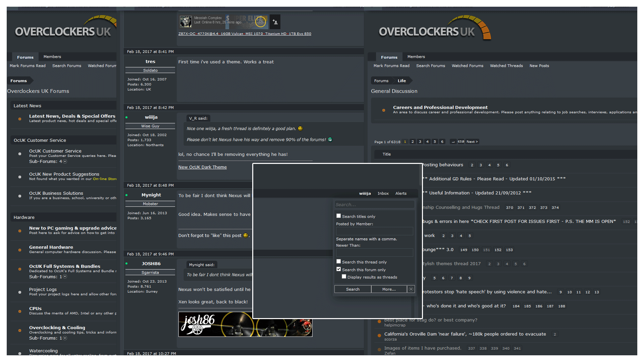Open Messiah Complex's avatar picture
The image size is (644, 362).
[x=186, y=21]
